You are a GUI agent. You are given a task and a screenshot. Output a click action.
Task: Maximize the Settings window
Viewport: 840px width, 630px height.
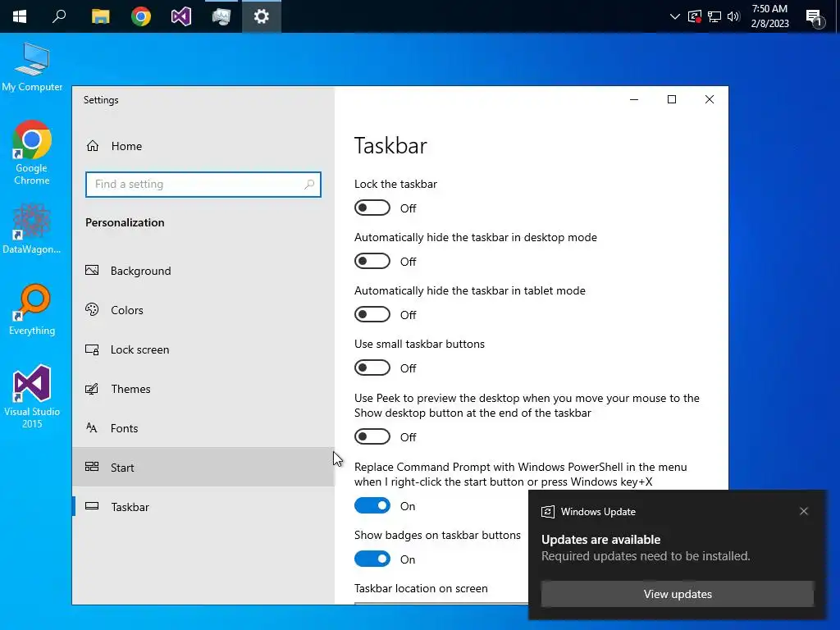(671, 99)
